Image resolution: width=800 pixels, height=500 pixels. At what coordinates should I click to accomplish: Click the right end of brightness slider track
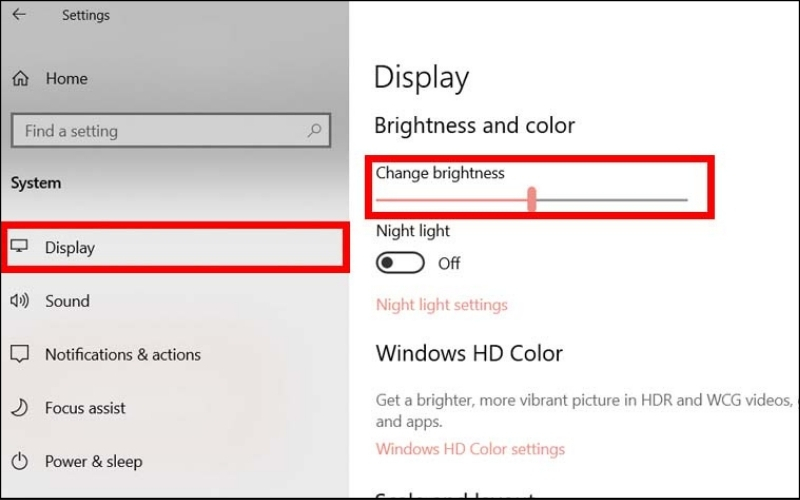684,200
